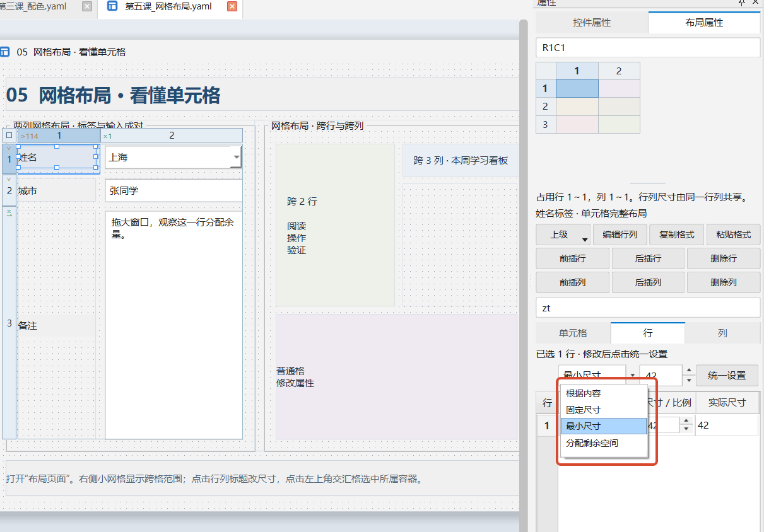Click the 后插行 button
Screen dimensions: 764x532
click(x=648, y=258)
